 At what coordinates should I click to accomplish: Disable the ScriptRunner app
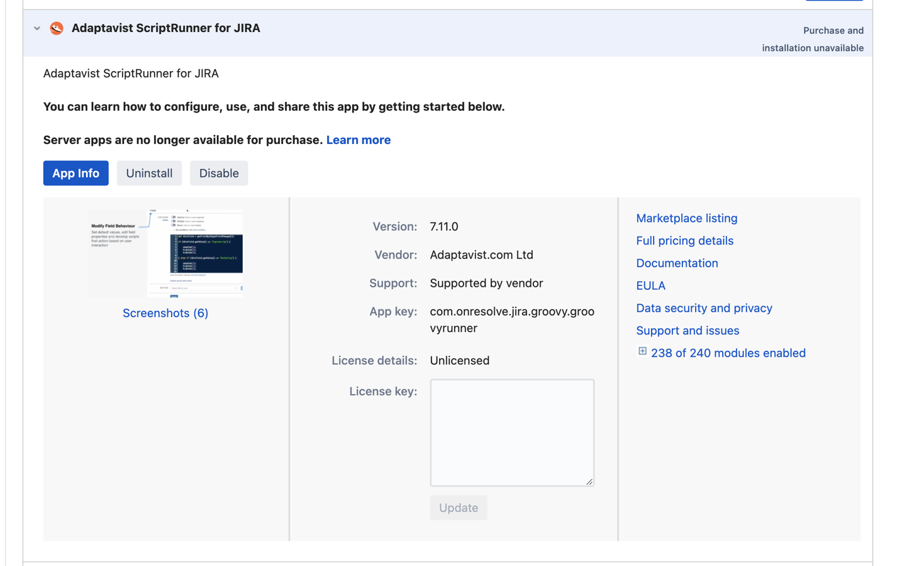(x=219, y=174)
